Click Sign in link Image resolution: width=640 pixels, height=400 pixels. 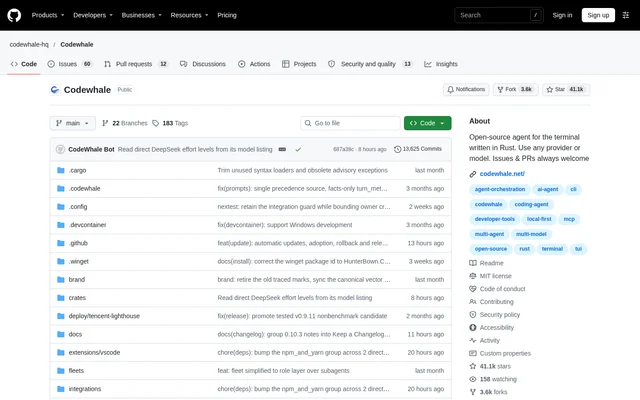click(562, 15)
